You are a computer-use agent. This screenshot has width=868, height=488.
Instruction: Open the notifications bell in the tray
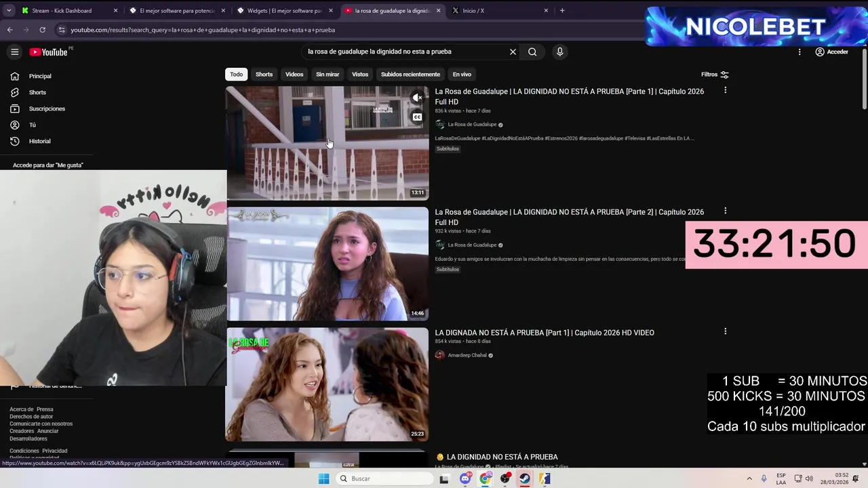(856, 479)
